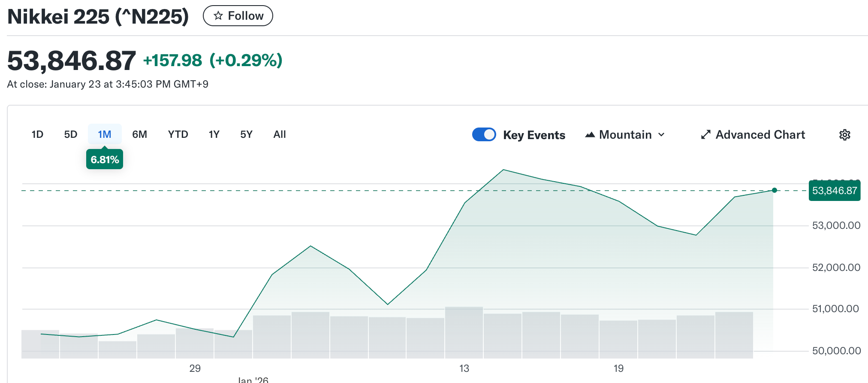This screenshot has height=383, width=868.
Task: Select the 6M time range
Action: pos(139,134)
